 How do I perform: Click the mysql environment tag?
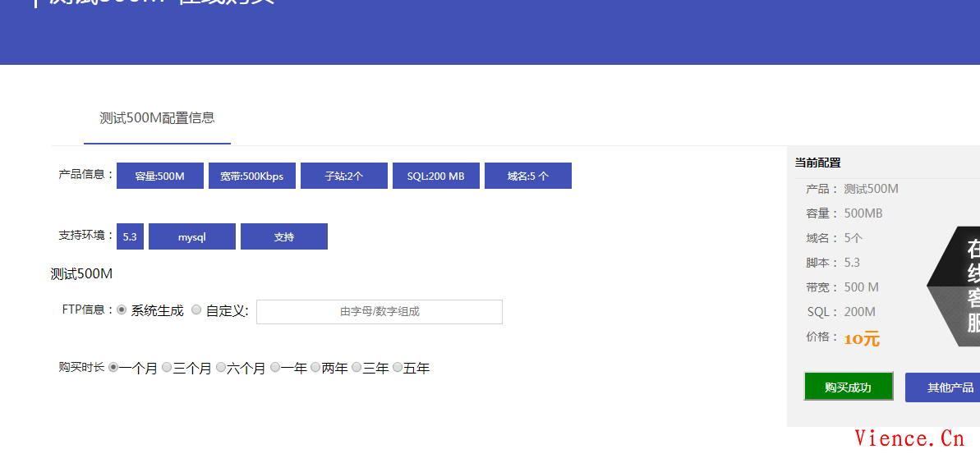coord(191,236)
